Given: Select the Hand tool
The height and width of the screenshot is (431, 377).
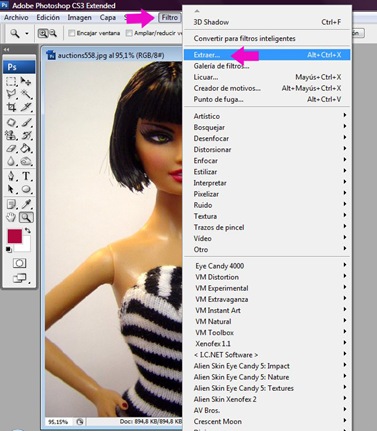Looking at the screenshot, I should (11, 217).
